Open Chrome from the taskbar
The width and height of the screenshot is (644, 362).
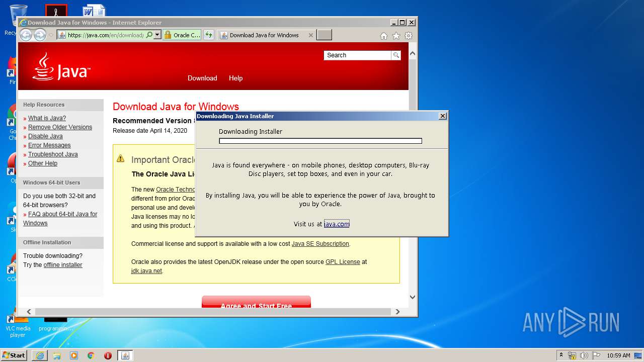(x=91, y=355)
